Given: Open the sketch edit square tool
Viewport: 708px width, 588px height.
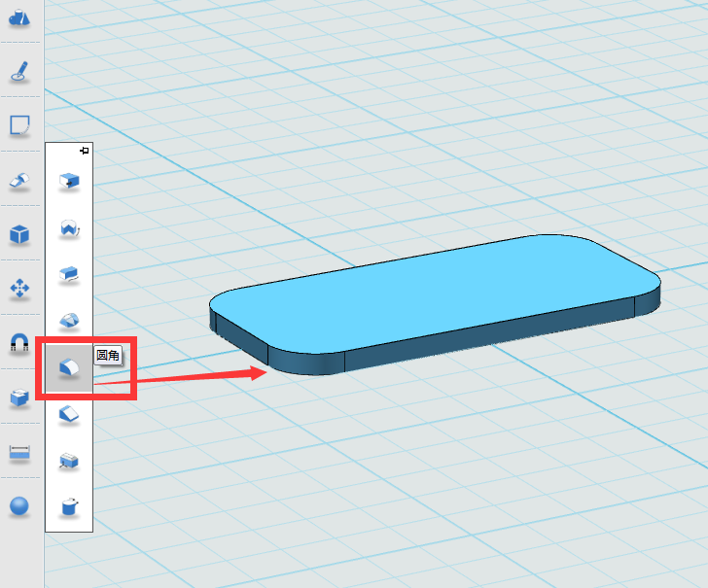Looking at the screenshot, I should [x=19, y=125].
